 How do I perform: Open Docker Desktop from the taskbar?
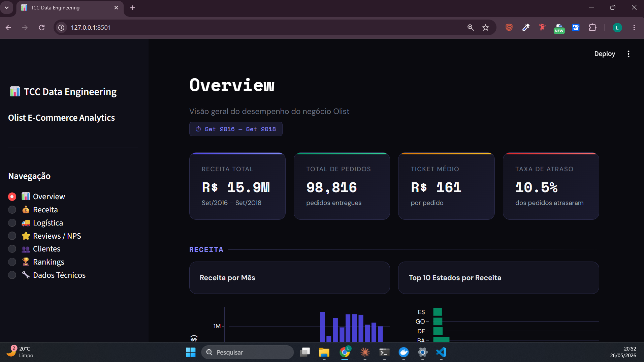click(x=404, y=352)
